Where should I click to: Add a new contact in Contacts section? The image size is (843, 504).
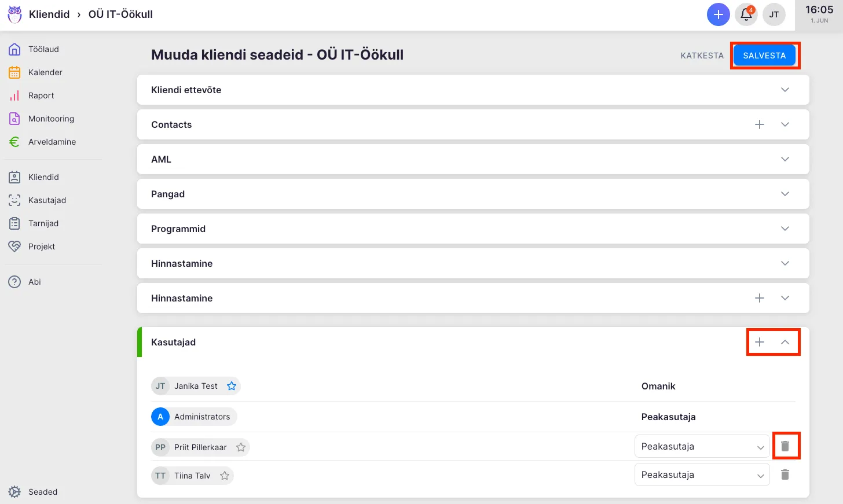click(x=760, y=124)
